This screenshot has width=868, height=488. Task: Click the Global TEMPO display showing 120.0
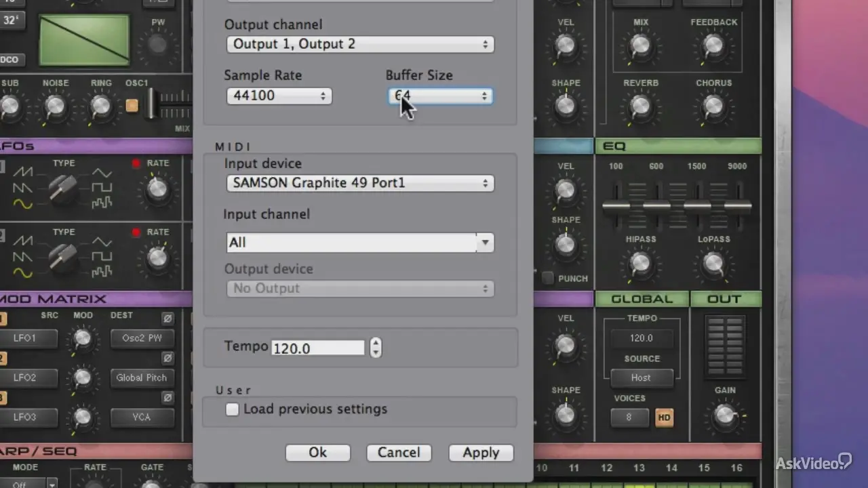(642, 338)
